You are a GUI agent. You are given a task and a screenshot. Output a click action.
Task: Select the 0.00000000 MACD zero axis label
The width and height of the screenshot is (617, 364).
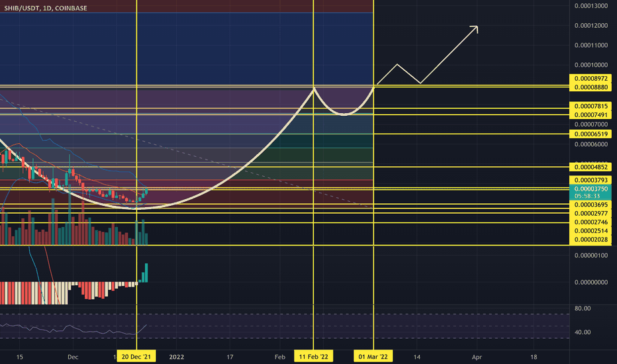pos(591,282)
